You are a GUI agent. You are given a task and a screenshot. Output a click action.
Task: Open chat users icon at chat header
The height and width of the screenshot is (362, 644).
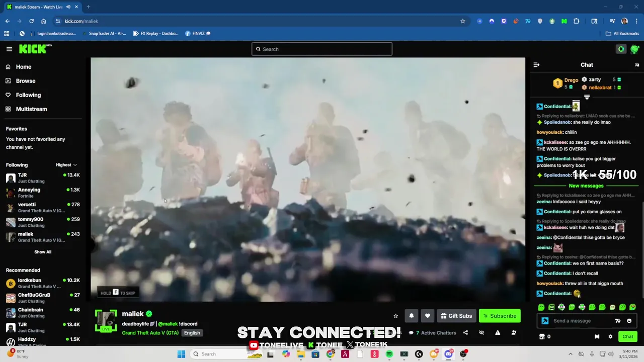(x=637, y=65)
